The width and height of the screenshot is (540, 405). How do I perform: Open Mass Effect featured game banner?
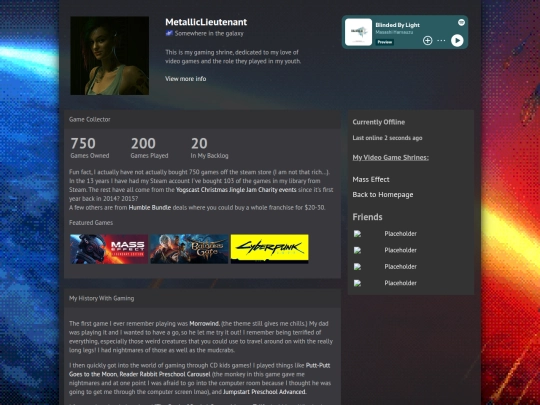tap(109, 249)
